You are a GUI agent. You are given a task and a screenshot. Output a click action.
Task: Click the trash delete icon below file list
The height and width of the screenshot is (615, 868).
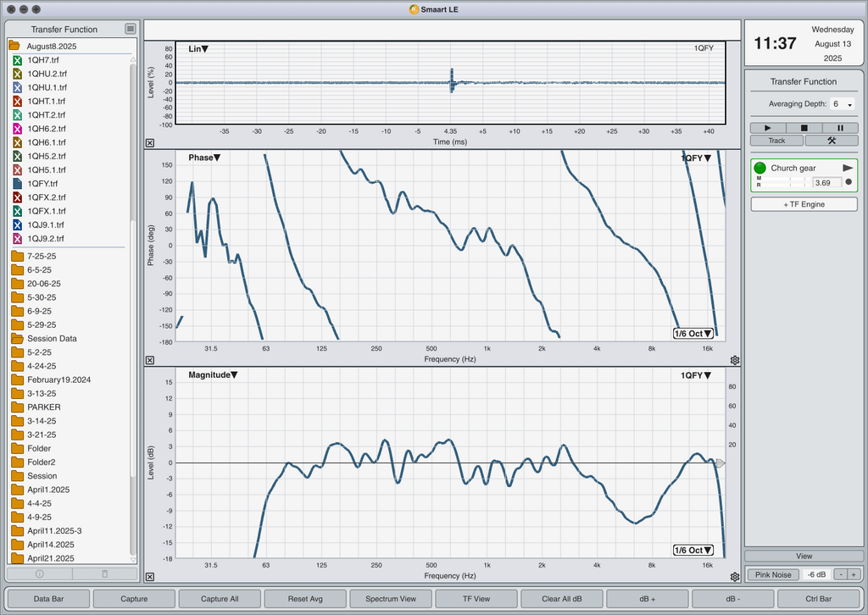104,574
